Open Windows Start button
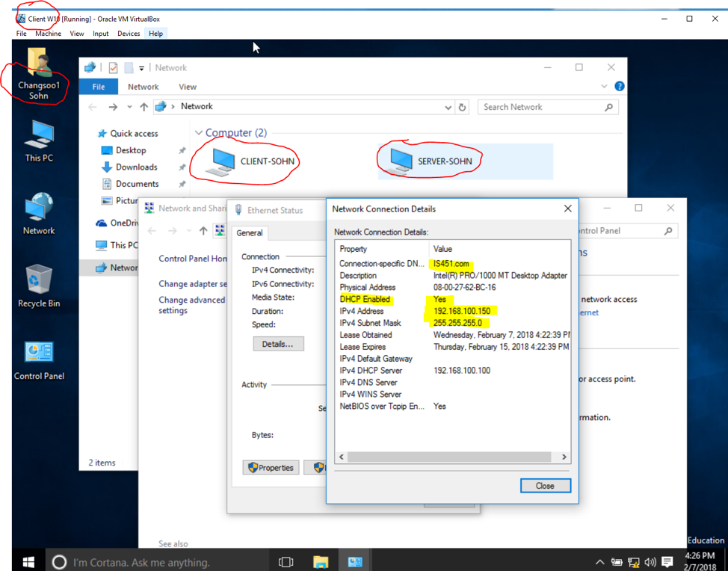Screen dimensions: 728x571 (x=28, y=562)
